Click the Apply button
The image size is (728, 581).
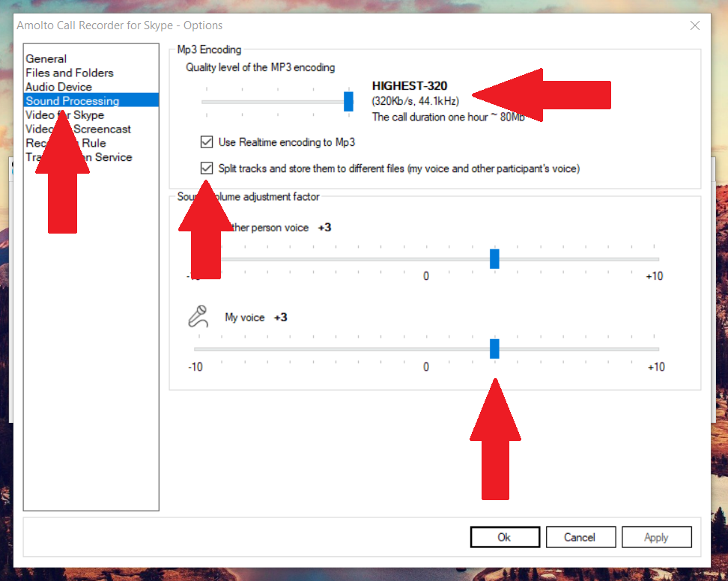tap(656, 537)
